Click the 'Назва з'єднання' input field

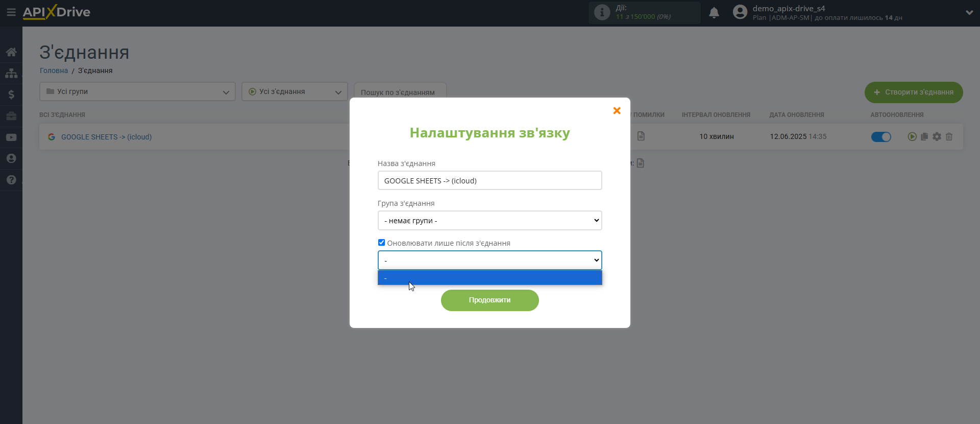click(490, 180)
